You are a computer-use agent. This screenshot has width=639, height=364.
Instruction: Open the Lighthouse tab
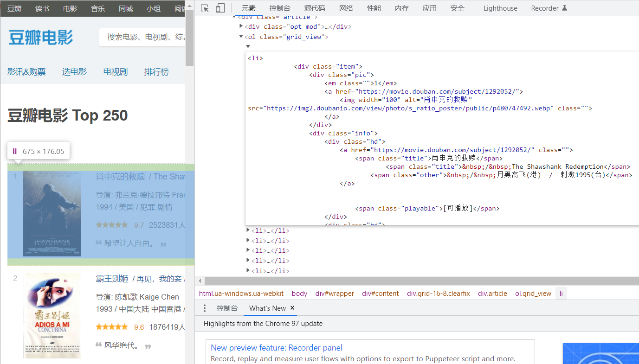(500, 8)
